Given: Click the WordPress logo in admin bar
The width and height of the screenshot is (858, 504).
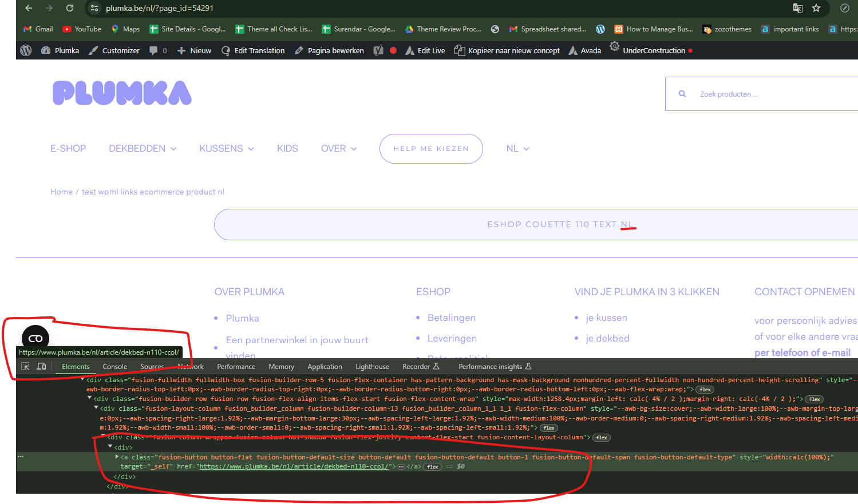Looking at the screenshot, I should tap(26, 50).
